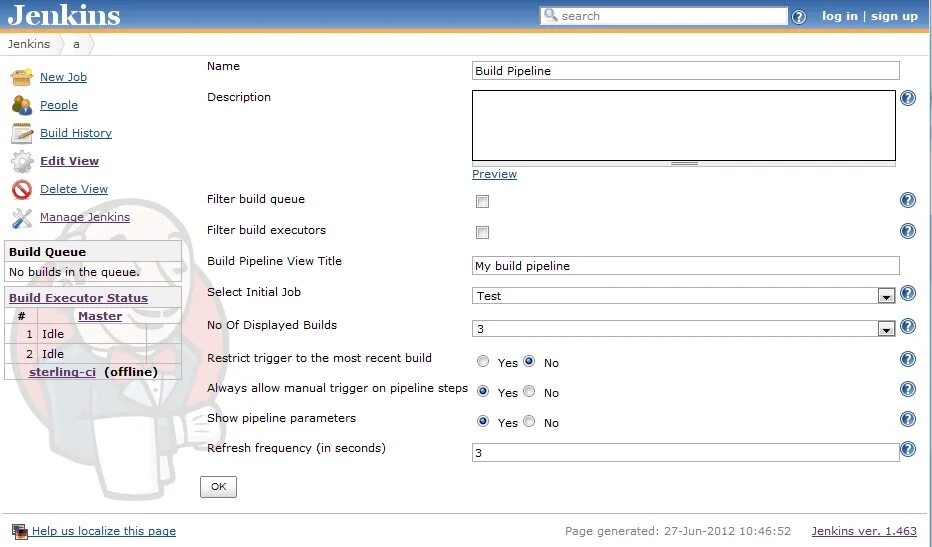Image resolution: width=932 pixels, height=547 pixels.
Task: Open the People link
Action: point(59,105)
